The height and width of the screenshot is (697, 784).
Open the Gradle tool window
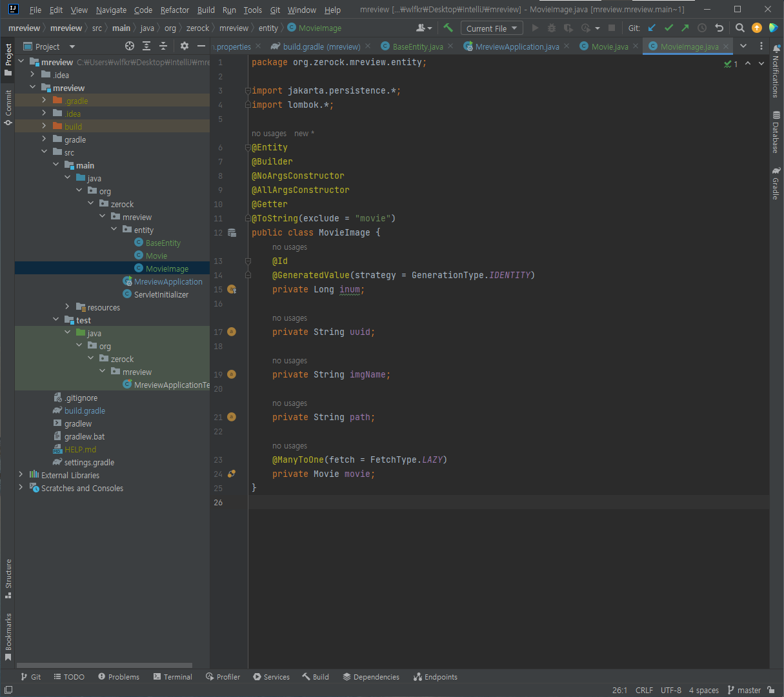pyautogui.click(x=776, y=184)
